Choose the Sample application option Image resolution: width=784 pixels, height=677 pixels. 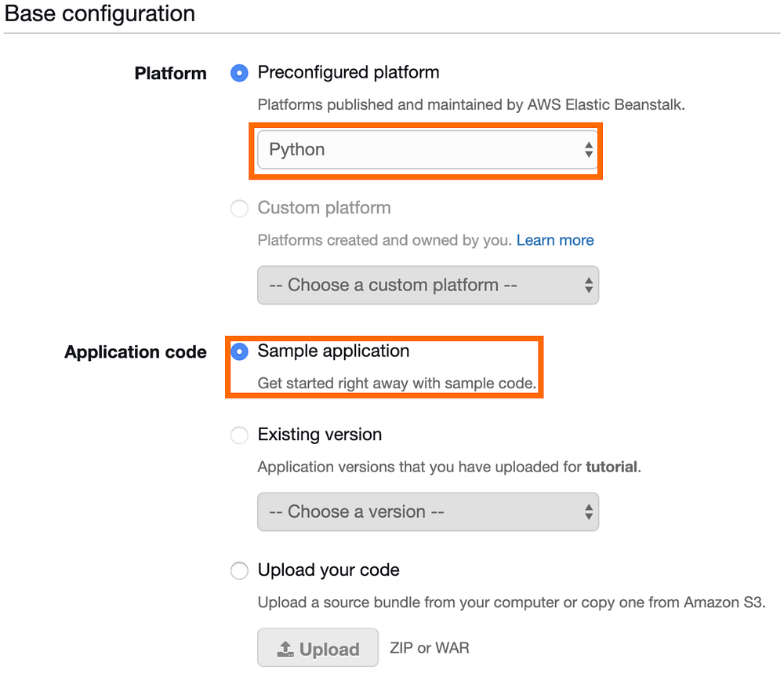pos(239,352)
